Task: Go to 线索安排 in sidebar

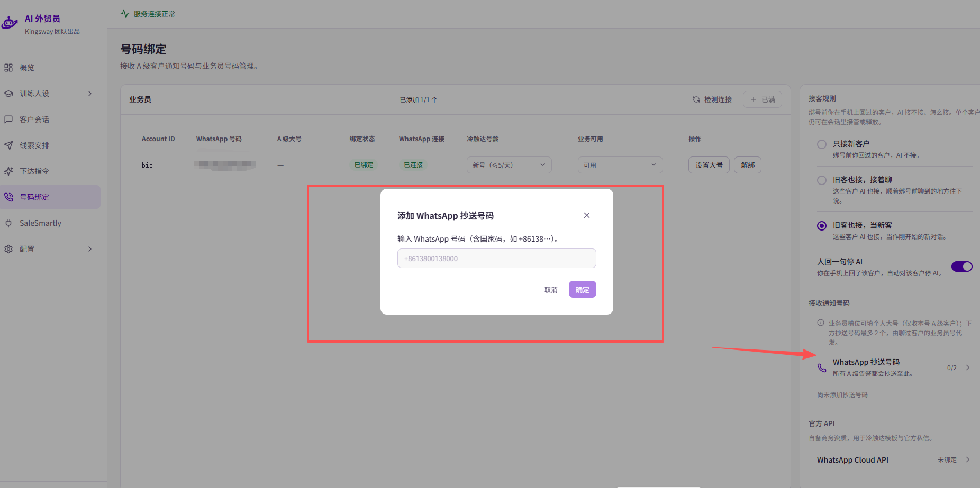Action: [50, 145]
